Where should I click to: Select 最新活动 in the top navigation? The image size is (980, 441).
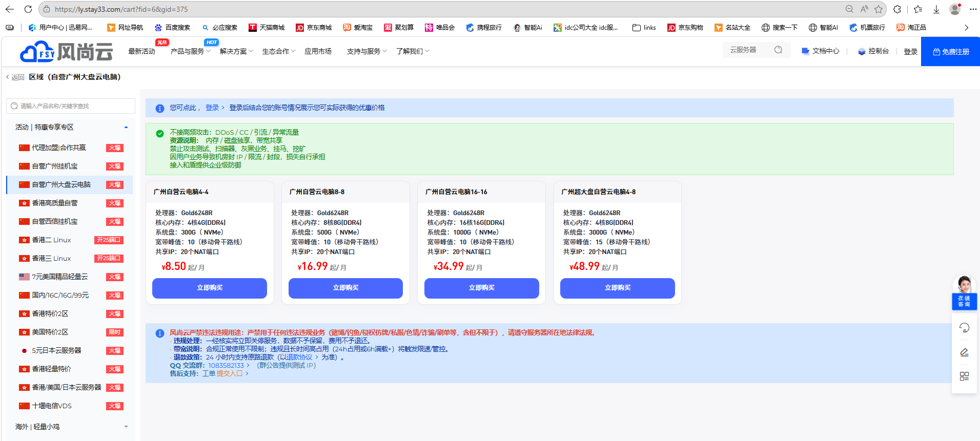point(141,51)
